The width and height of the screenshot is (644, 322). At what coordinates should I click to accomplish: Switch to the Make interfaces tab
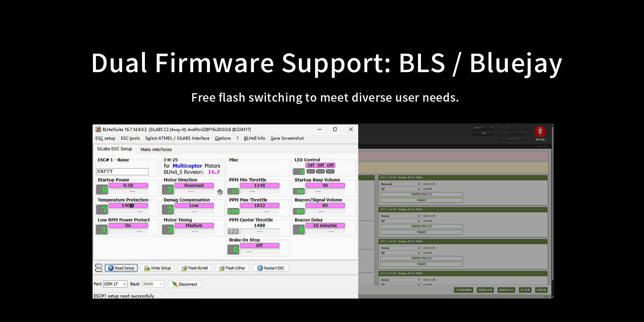tap(156, 150)
